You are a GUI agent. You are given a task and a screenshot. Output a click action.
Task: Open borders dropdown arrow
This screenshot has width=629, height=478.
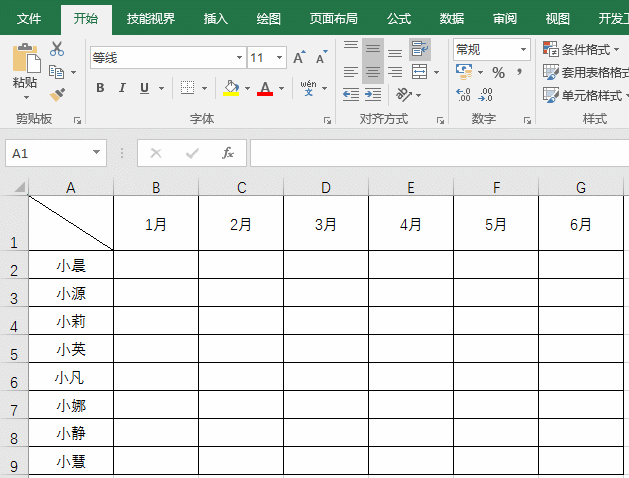(204, 88)
